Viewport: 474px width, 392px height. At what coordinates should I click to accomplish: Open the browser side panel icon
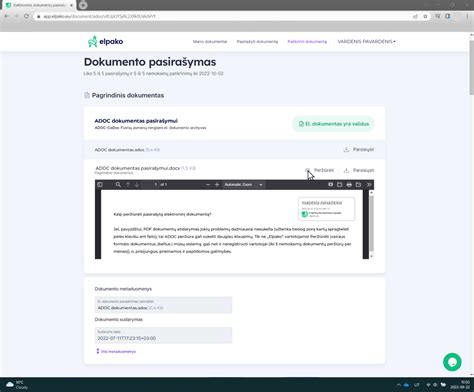pyautogui.click(x=448, y=16)
